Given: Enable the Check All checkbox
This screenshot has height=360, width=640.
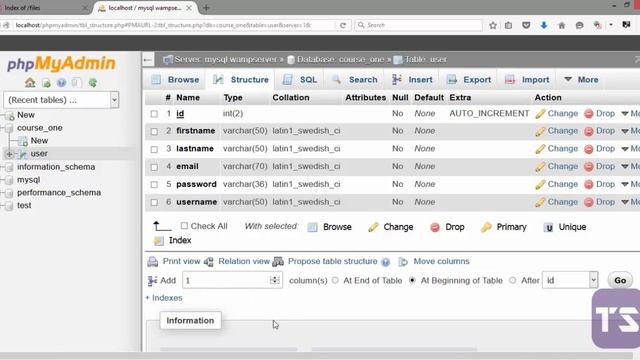Looking at the screenshot, I should point(184,226).
